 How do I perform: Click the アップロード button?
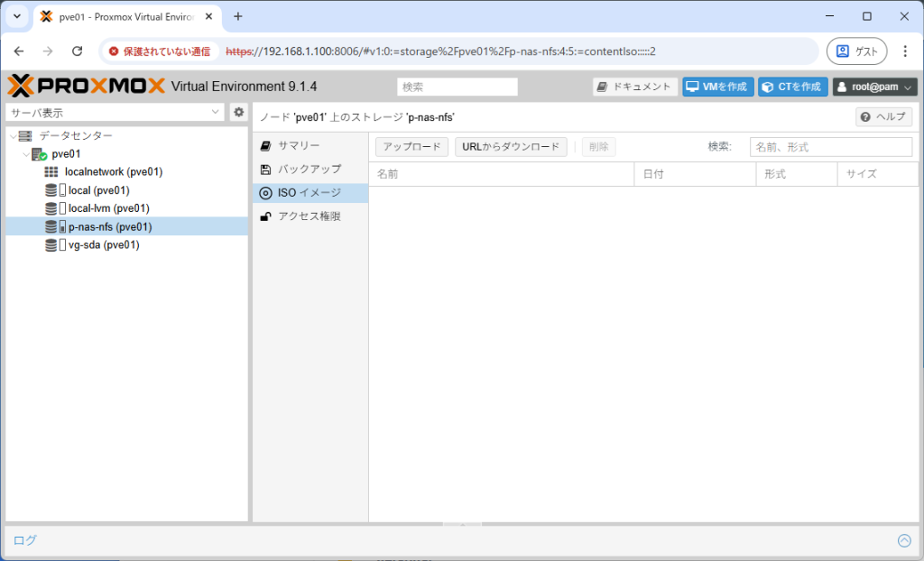(411, 146)
